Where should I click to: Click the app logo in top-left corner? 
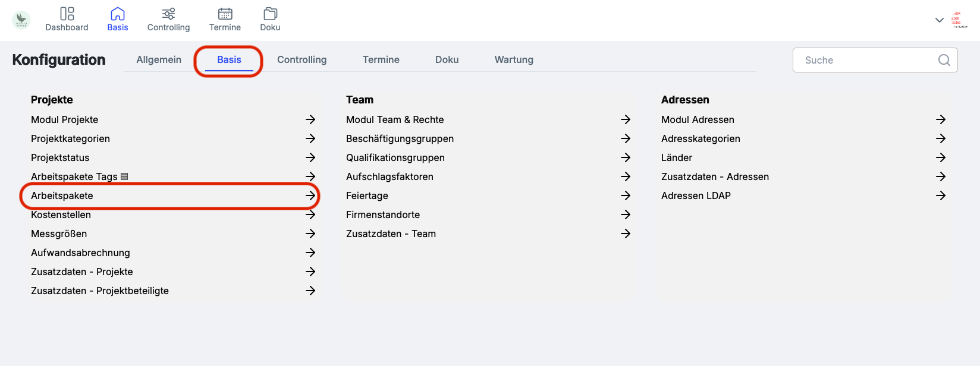click(x=21, y=20)
